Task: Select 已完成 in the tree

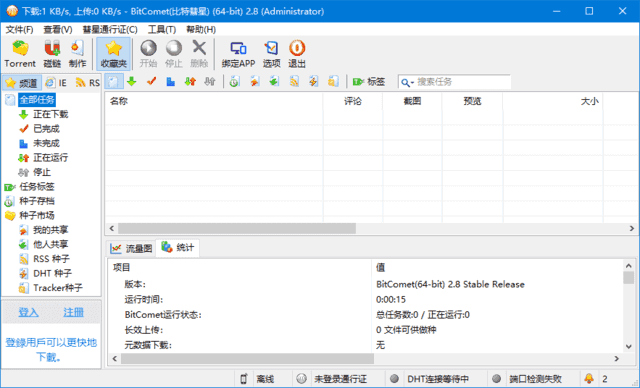Action: point(46,129)
